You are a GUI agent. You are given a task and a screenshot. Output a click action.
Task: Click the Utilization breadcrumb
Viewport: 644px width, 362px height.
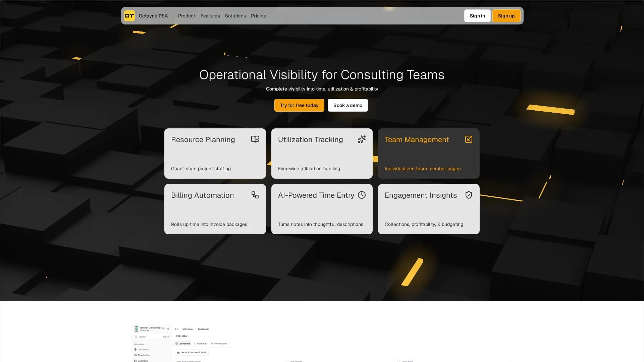(x=187, y=329)
